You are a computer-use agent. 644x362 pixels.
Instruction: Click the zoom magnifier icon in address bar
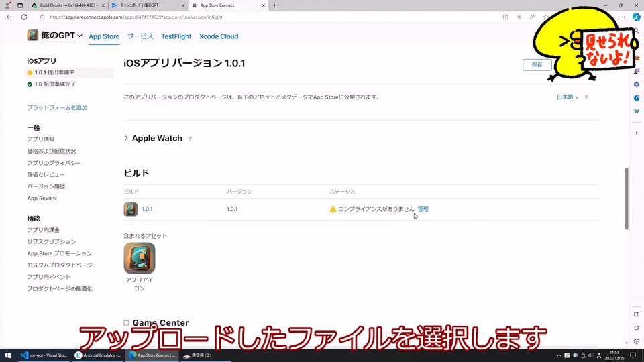tap(519, 17)
